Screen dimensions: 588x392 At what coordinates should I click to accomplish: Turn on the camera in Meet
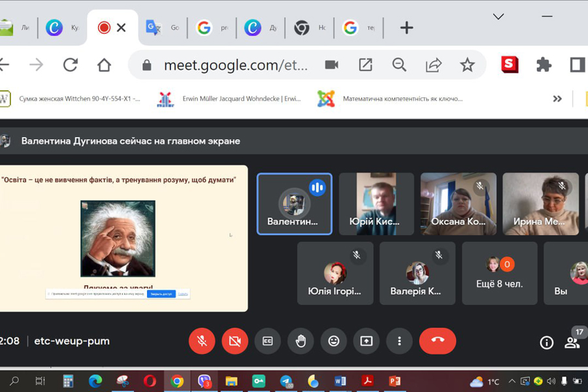click(235, 341)
